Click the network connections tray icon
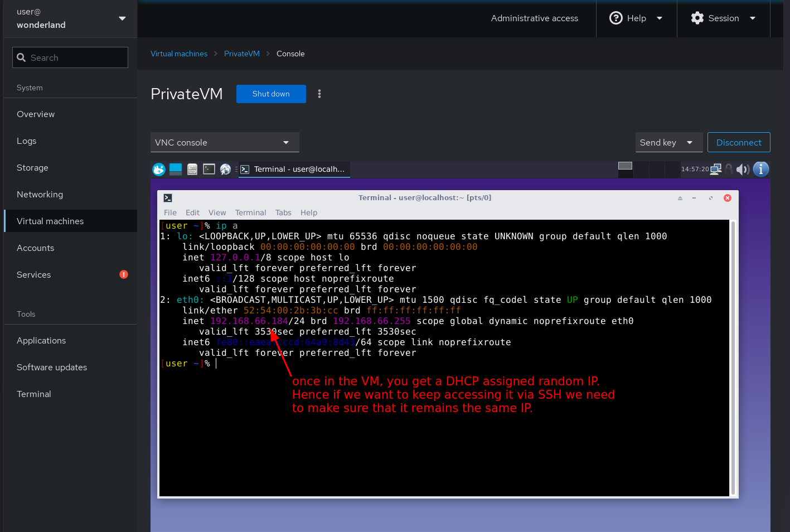This screenshot has width=790, height=532. point(716,169)
